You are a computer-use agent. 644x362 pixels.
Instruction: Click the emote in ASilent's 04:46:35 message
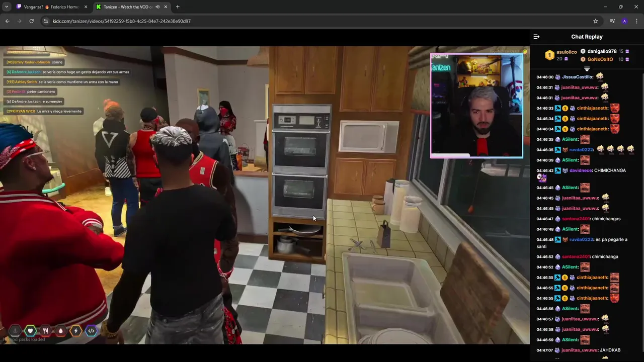click(585, 139)
